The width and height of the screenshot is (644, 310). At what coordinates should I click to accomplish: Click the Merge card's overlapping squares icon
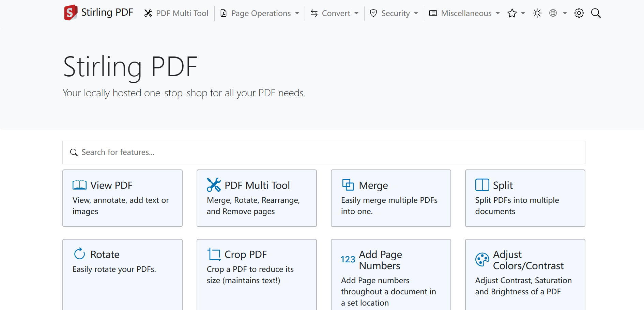[348, 185]
